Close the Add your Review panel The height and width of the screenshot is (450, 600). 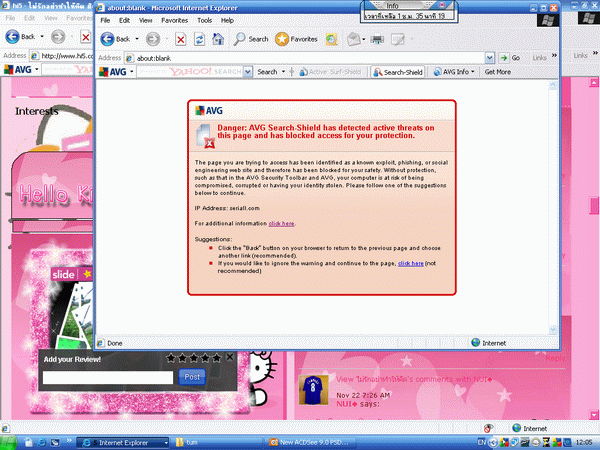tap(230, 357)
